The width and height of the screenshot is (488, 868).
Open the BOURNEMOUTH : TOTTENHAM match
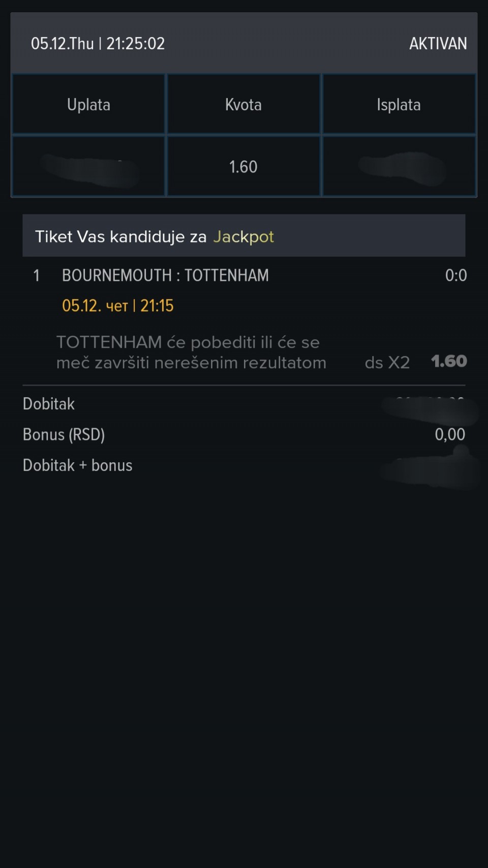(x=165, y=276)
